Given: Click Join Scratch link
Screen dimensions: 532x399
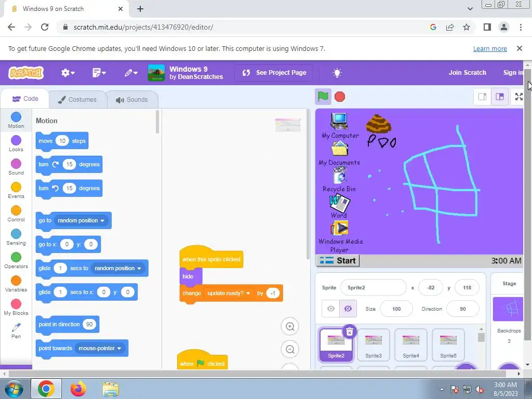Looking at the screenshot, I should (x=467, y=73).
